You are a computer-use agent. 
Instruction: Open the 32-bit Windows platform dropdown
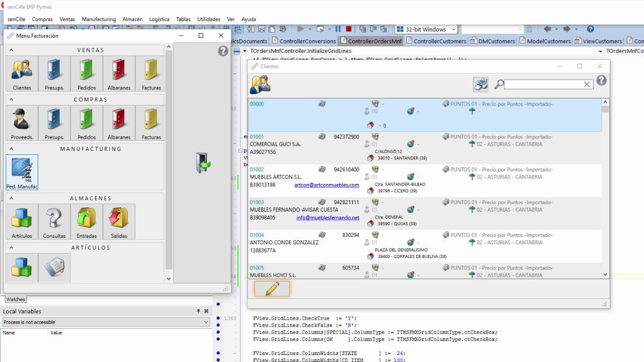click(453, 30)
